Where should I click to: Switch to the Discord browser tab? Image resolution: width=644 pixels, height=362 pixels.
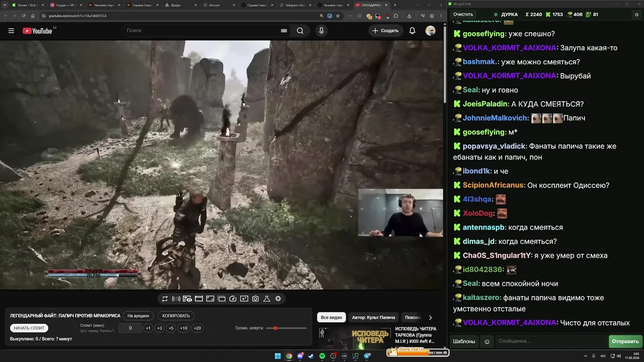pyautogui.click(x=218, y=5)
